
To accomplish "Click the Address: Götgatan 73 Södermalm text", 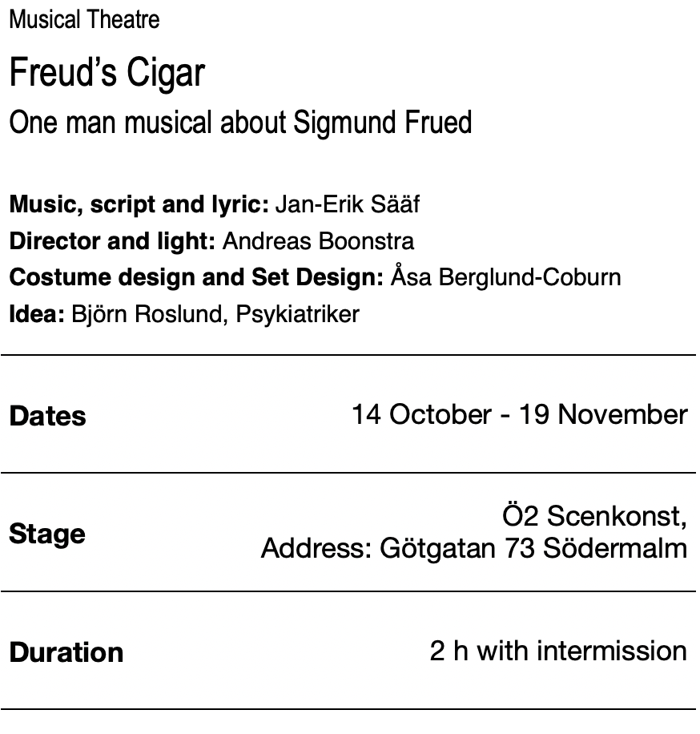I will (x=474, y=549).
